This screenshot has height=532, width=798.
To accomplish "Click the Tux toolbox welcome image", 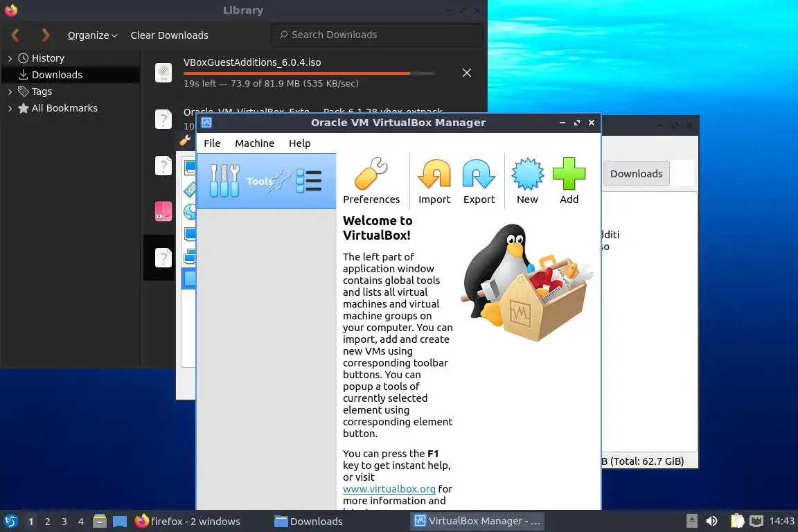I will point(526,283).
